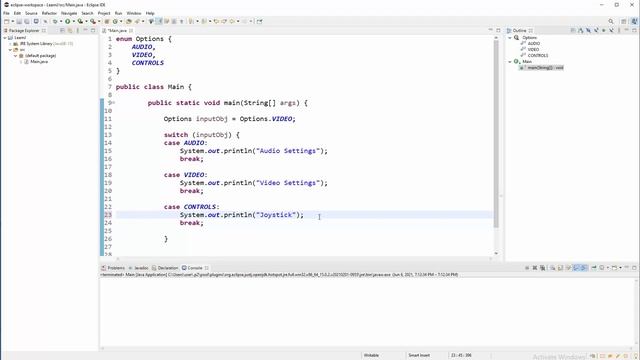Open the Project menu
640x360 pixels.
(x=104, y=13)
